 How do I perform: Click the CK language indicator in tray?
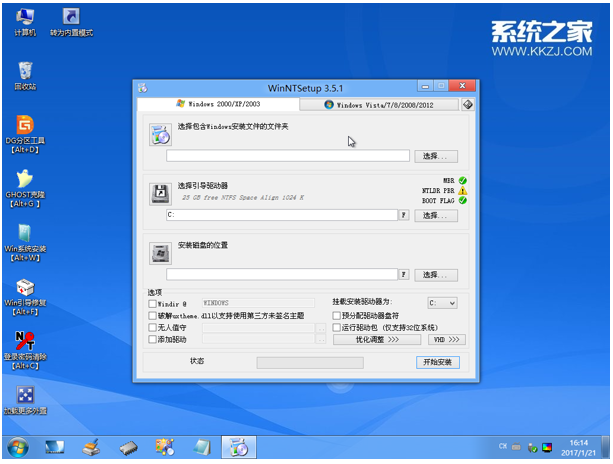503,446
